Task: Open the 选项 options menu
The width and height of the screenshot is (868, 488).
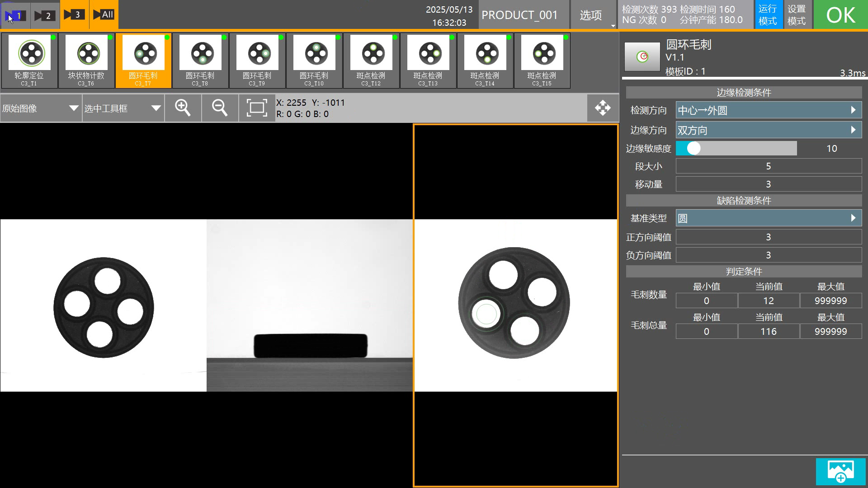Action: pos(591,15)
